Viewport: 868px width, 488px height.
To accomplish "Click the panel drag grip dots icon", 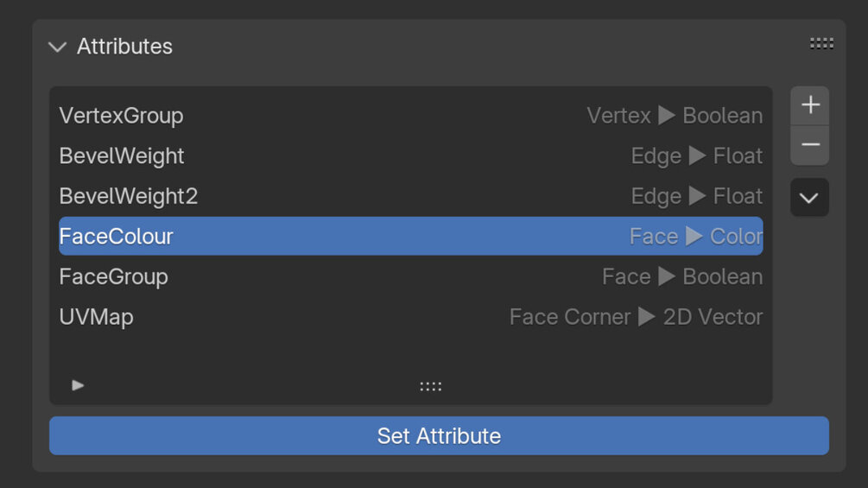I will [821, 43].
